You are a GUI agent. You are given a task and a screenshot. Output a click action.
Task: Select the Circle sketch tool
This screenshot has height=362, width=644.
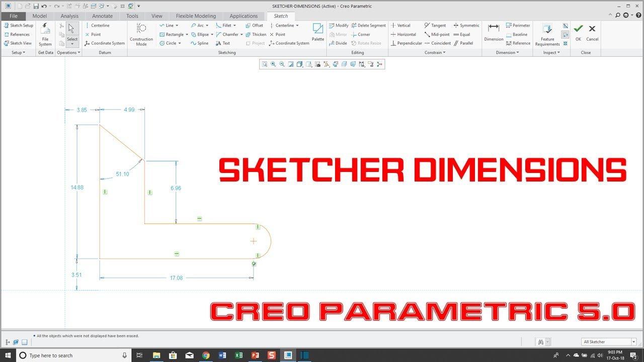(x=168, y=43)
